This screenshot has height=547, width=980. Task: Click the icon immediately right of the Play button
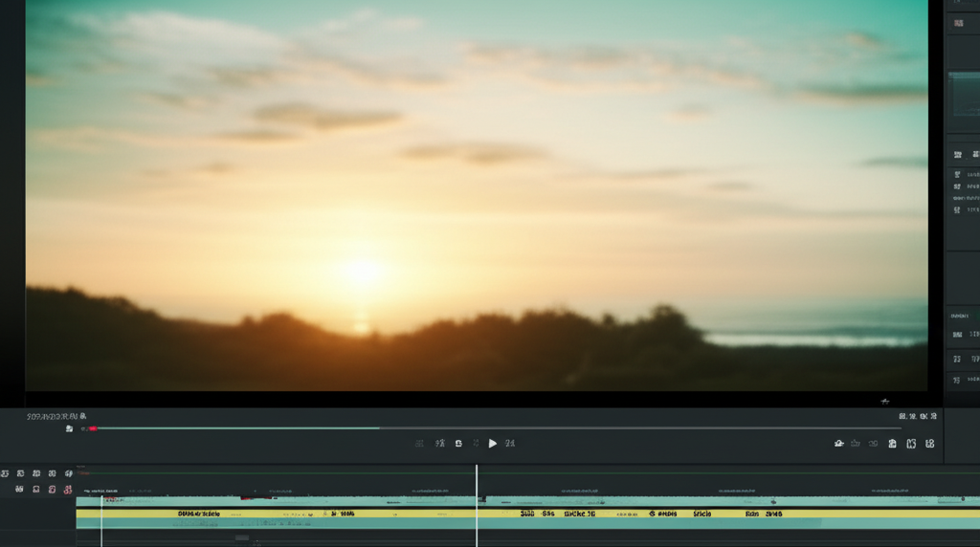click(510, 444)
